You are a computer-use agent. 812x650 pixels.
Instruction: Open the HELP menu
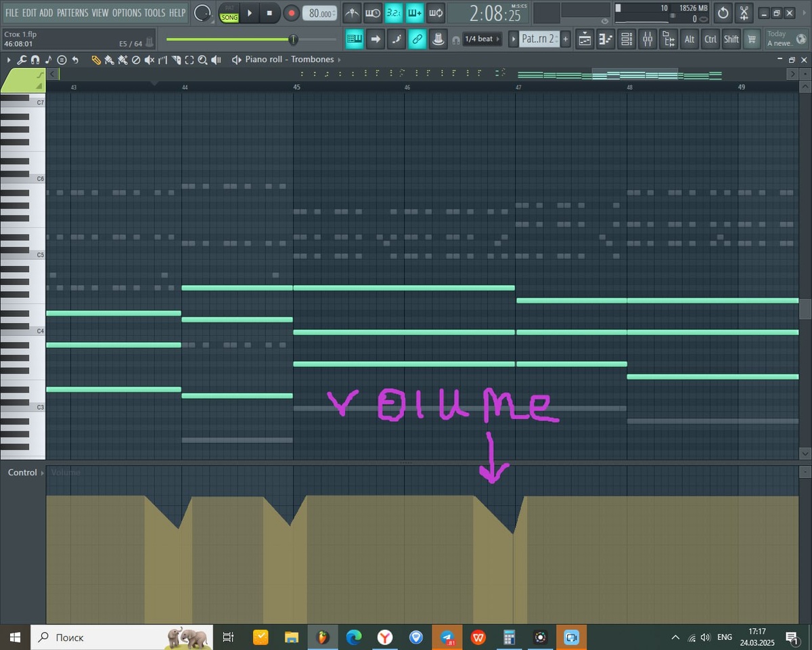pyautogui.click(x=177, y=13)
